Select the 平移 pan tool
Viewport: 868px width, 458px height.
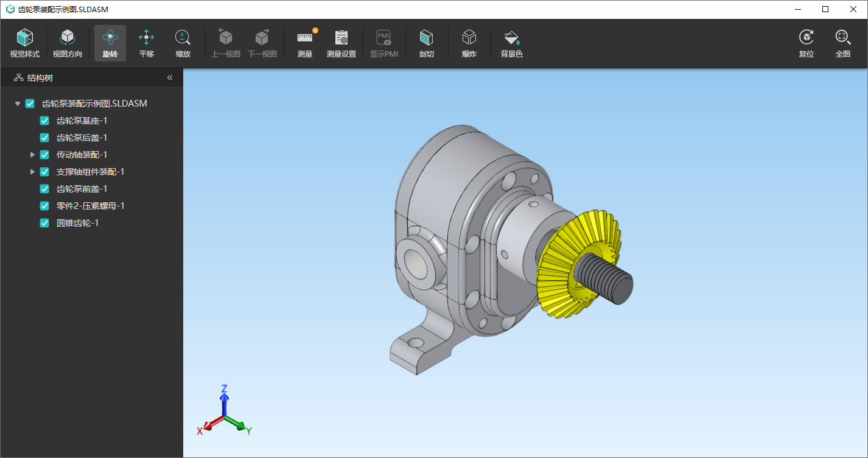[x=146, y=43]
